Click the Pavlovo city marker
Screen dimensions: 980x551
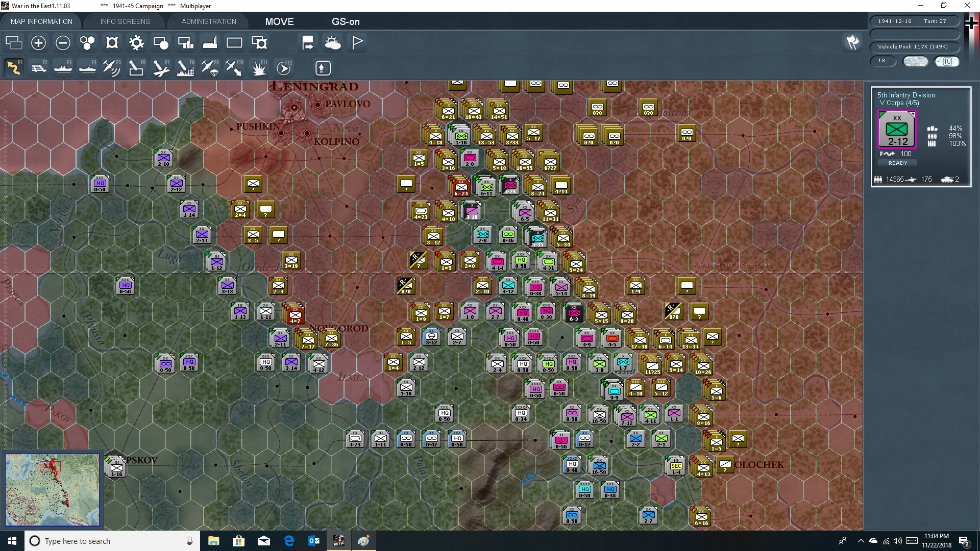[317, 105]
